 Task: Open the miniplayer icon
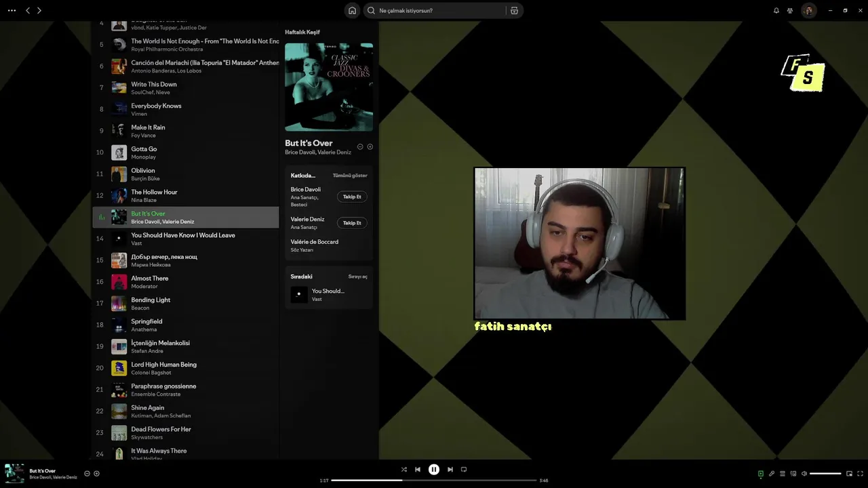849,474
